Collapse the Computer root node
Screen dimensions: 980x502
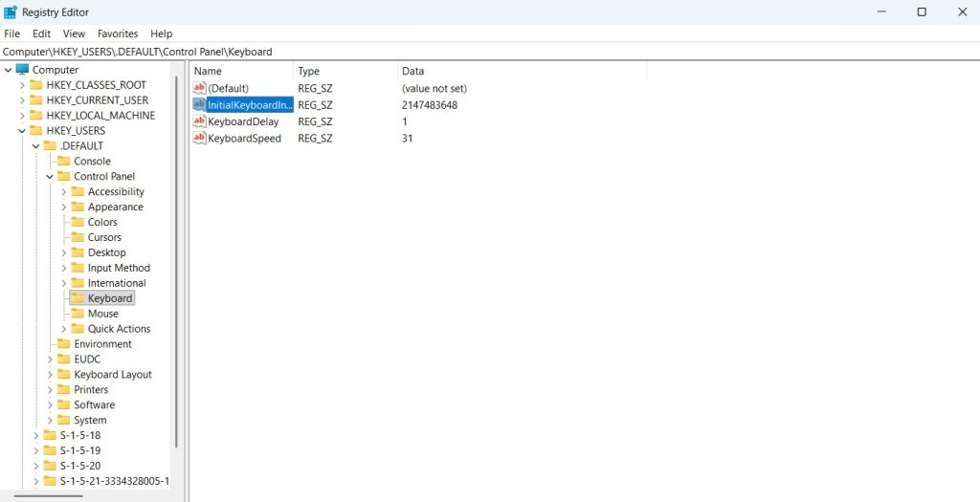8,70
